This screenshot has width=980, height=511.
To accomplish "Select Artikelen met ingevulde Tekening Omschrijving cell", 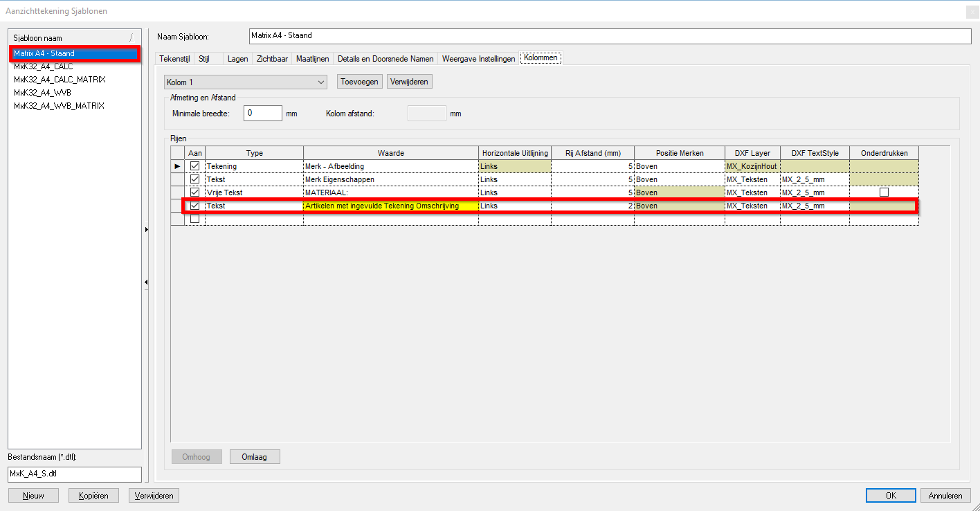I will coord(391,206).
